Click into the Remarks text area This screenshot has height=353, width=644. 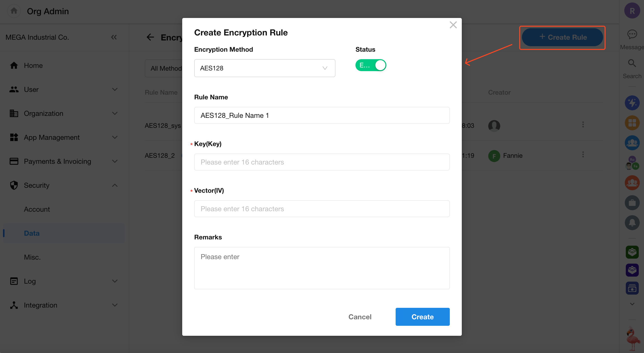322,268
